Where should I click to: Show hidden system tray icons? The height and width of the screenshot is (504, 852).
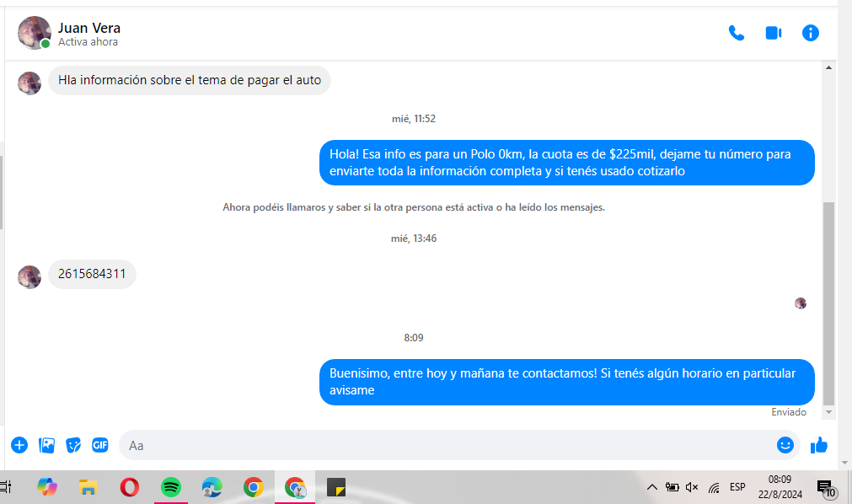[651, 487]
